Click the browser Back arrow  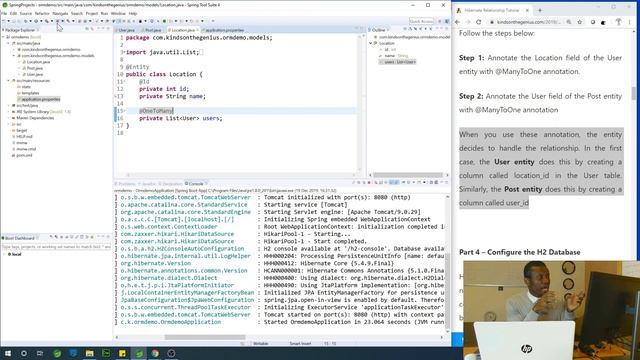pyautogui.click(x=458, y=22)
